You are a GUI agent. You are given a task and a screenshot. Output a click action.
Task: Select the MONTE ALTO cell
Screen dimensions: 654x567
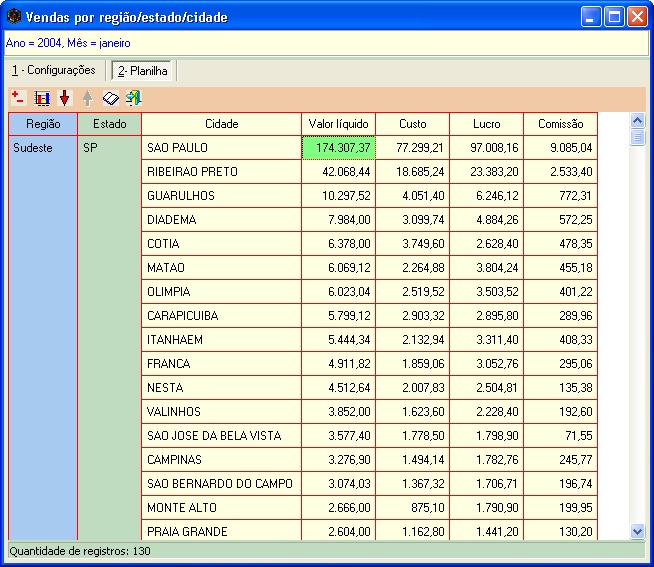click(x=221, y=508)
